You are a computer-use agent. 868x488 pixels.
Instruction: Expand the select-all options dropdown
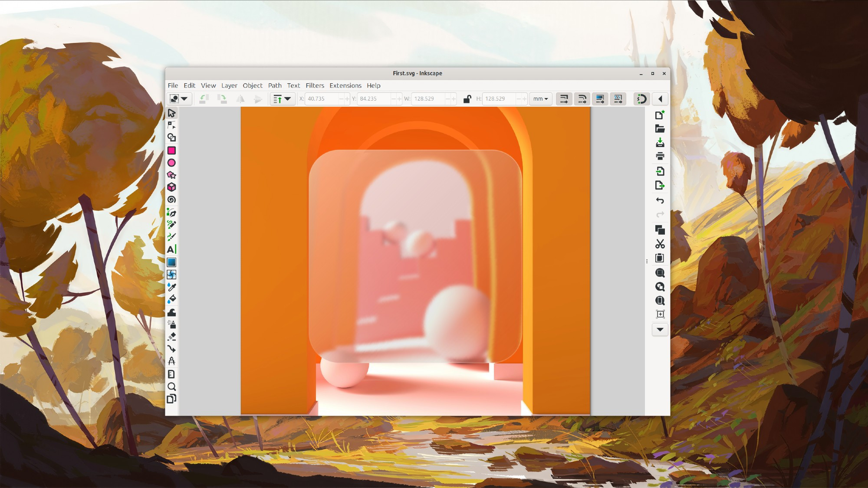184,99
